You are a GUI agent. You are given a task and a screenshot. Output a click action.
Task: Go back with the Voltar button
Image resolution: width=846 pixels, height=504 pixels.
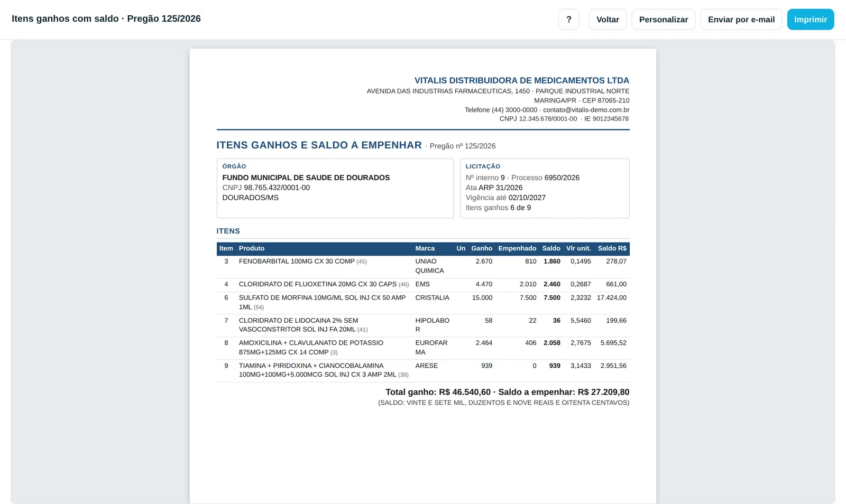(608, 20)
